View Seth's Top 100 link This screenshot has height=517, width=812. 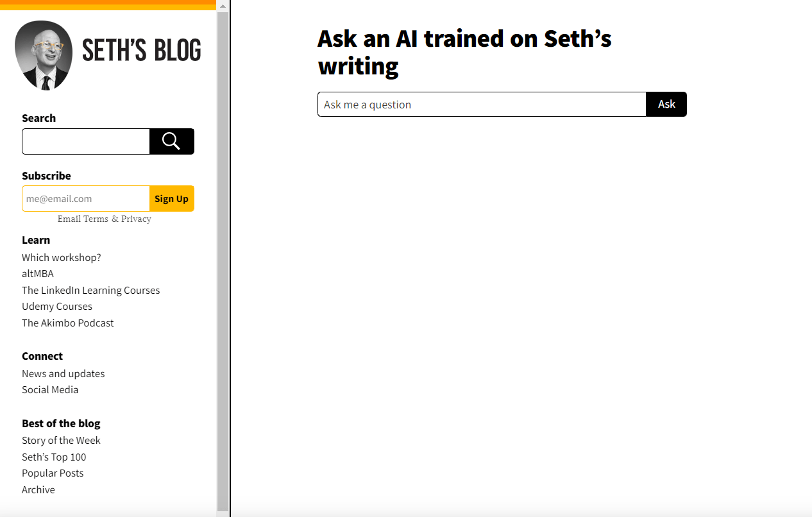(54, 457)
